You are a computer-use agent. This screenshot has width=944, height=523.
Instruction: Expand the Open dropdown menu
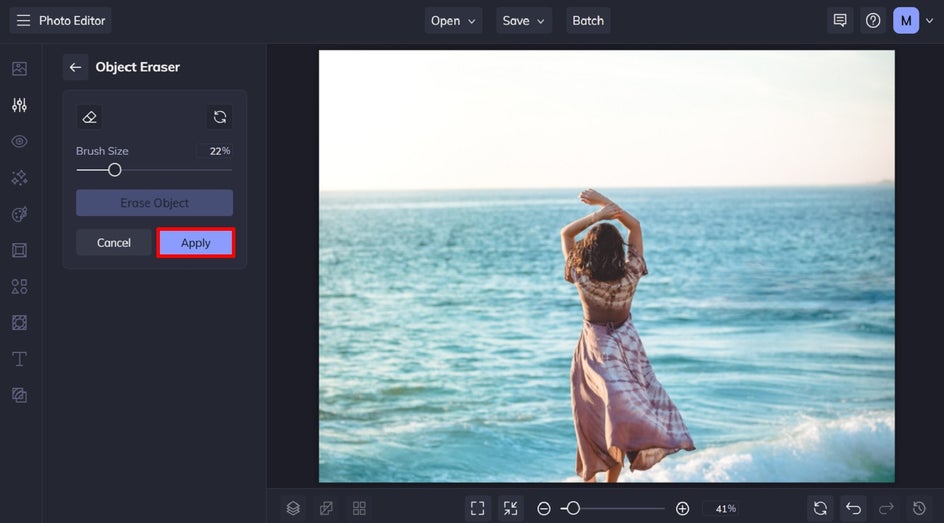coord(453,20)
